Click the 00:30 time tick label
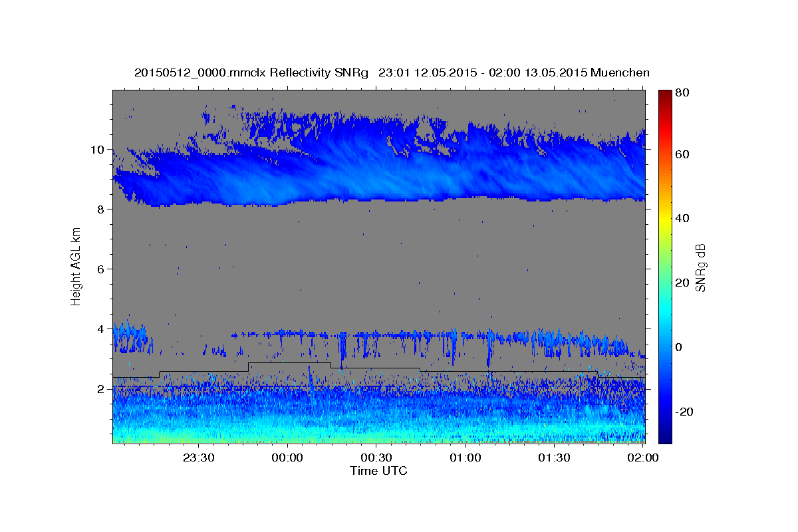798x532 pixels. 376,458
